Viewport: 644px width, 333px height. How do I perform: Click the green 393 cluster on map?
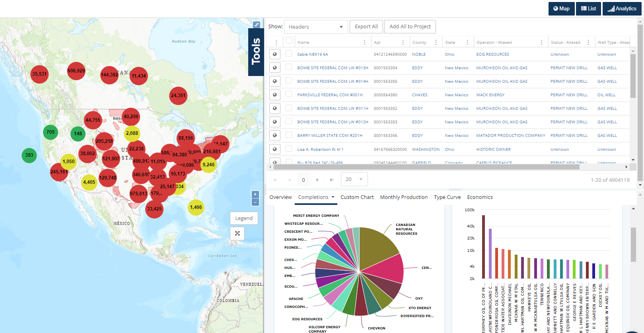(x=29, y=155)
